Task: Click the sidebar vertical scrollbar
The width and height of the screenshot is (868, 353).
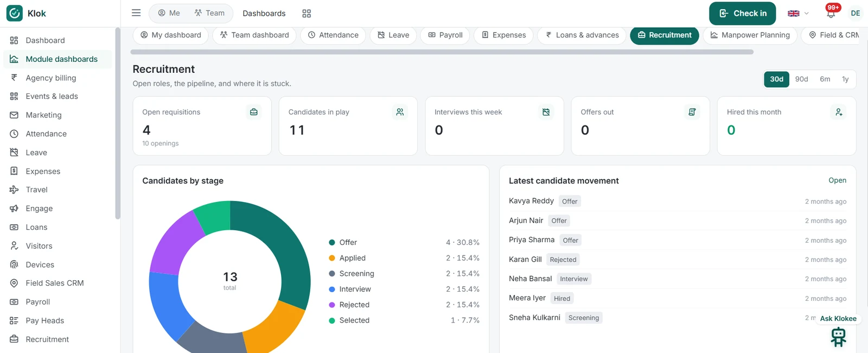Action: [x=118, y=124]
